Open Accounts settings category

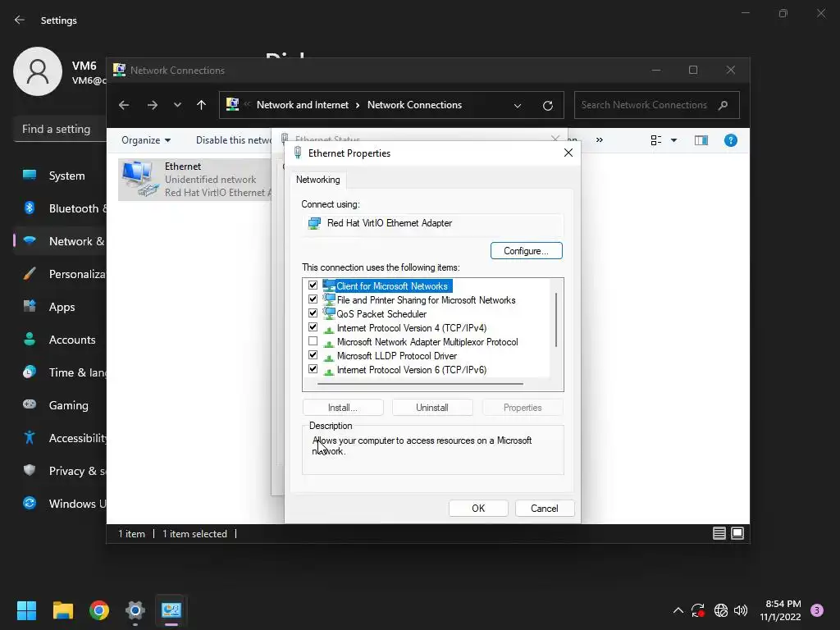pos(60,340)
